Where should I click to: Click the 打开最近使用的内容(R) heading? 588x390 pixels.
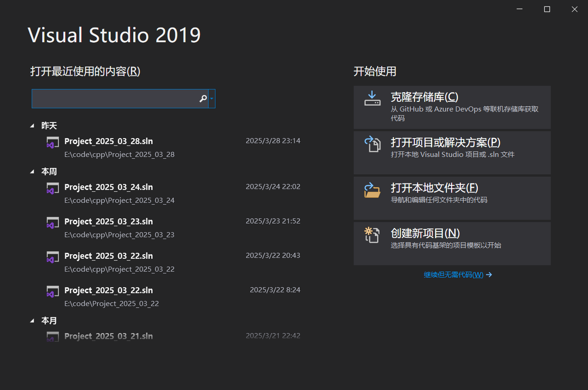pos(85,71)
